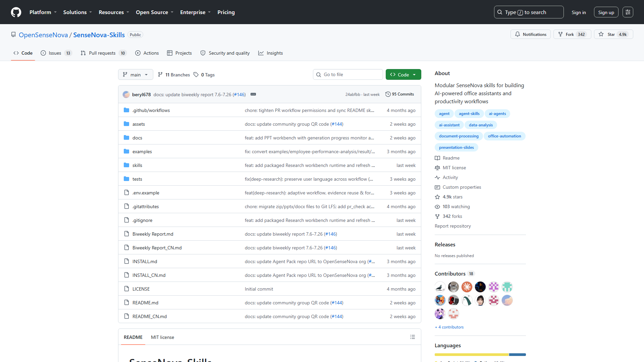Click the LICENSE file icon
The width and height of the screenshot is (644, 362).
[126, 289]
